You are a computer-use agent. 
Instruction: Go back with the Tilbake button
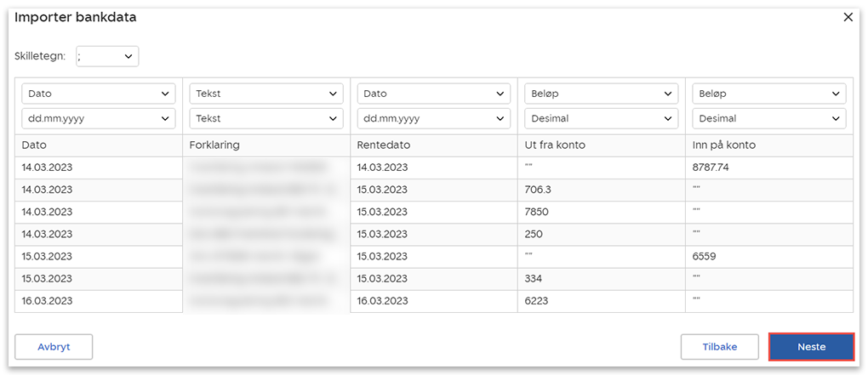click(720, 347)
